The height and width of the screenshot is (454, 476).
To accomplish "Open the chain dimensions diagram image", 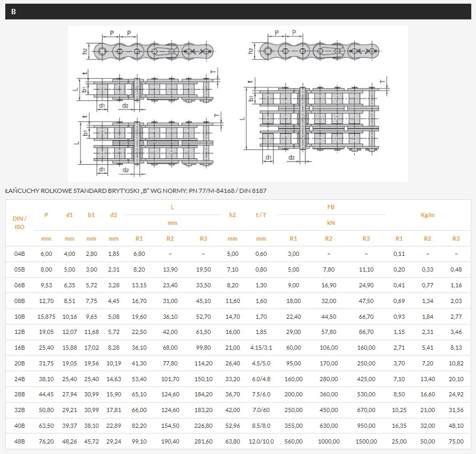I will point(238,103).
